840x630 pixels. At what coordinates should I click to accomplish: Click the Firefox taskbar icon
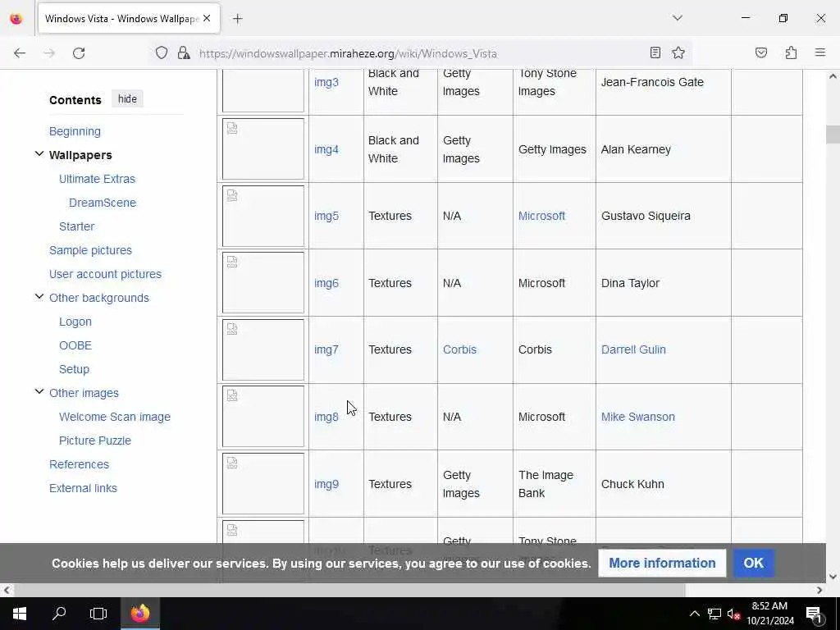point(139,614)
